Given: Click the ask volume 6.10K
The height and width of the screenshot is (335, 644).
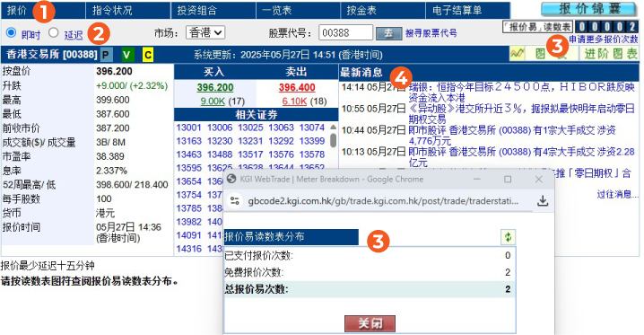Looking at the screenshot, I should click(294, 101).
